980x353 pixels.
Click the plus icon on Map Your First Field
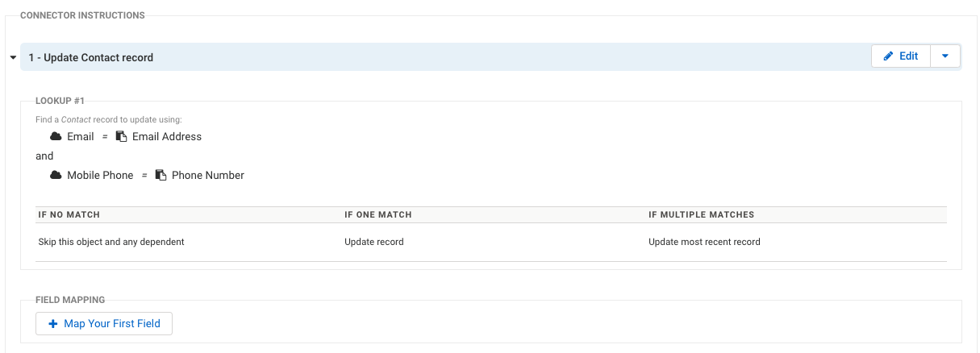click(x=53, y=323)
